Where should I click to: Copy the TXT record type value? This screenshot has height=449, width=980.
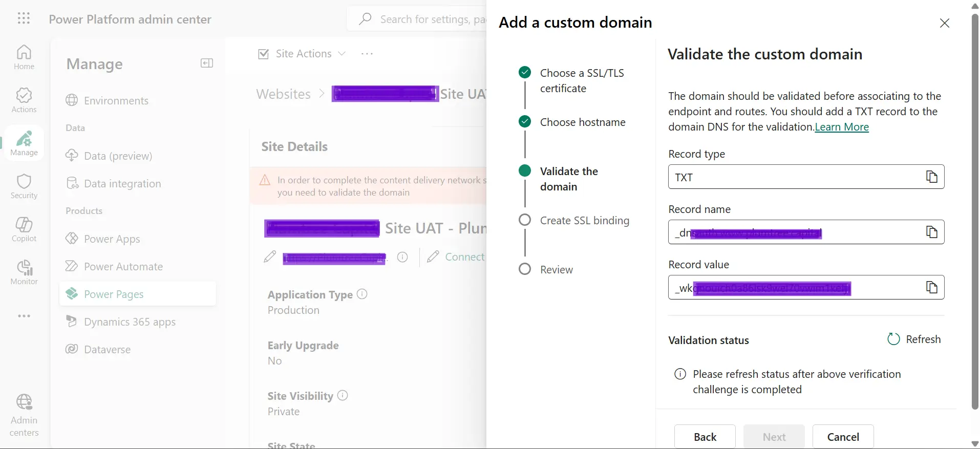tap(931, 177)
